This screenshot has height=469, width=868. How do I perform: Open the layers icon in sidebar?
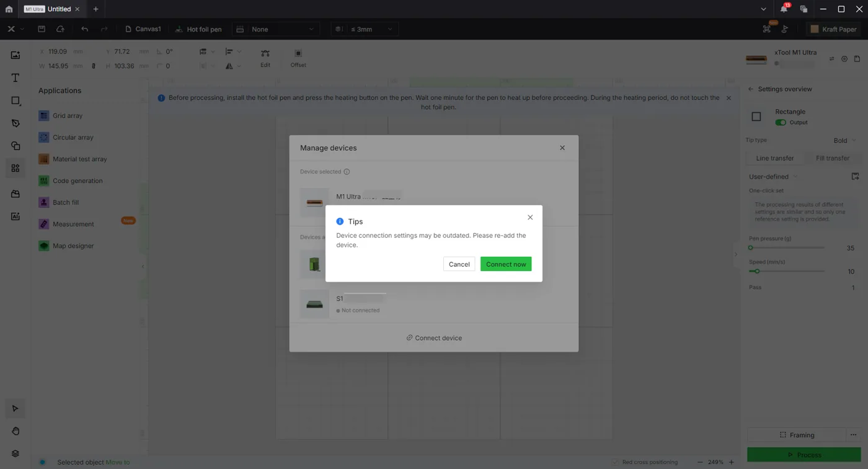(15, 453)
